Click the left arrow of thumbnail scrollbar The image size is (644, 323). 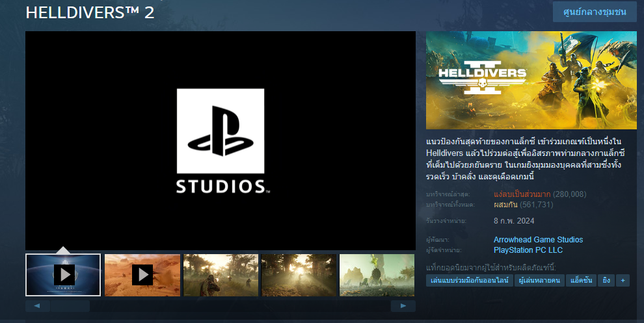(x=37, y=305)
